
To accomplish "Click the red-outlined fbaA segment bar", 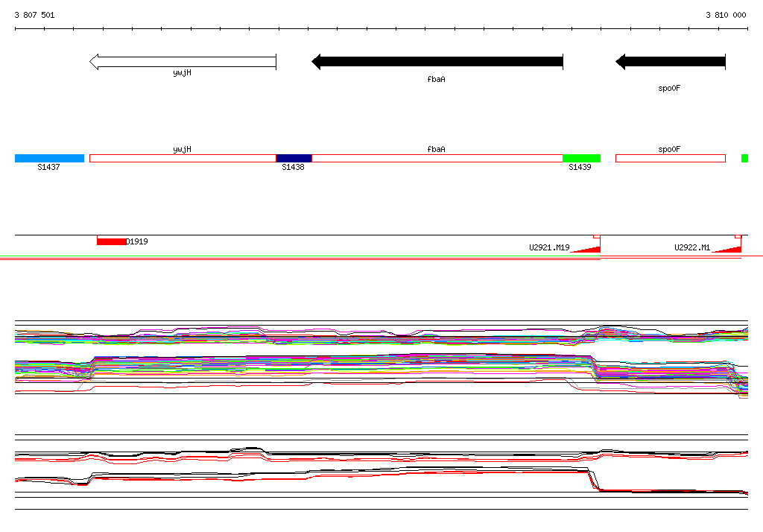I will [437, 158].
